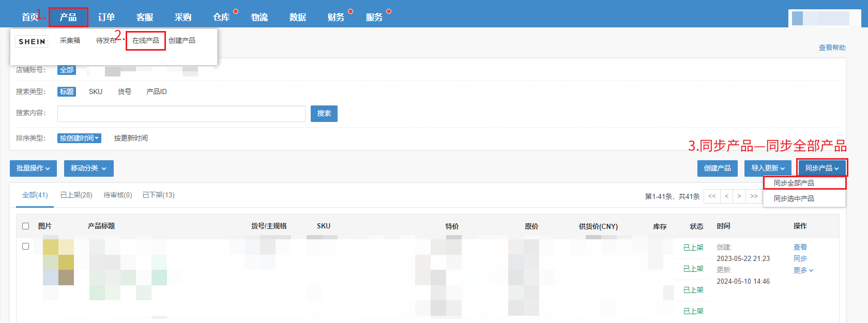
Task: Expand the 导入更新 dropdown
Action: click(x=768, y=168)
